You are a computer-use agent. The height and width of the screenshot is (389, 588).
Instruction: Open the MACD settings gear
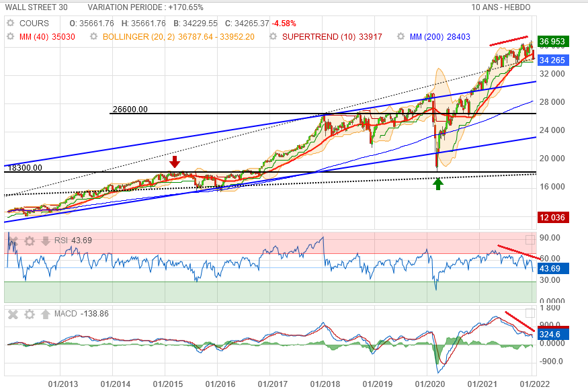pyautogui.click(x=30, y=314)
